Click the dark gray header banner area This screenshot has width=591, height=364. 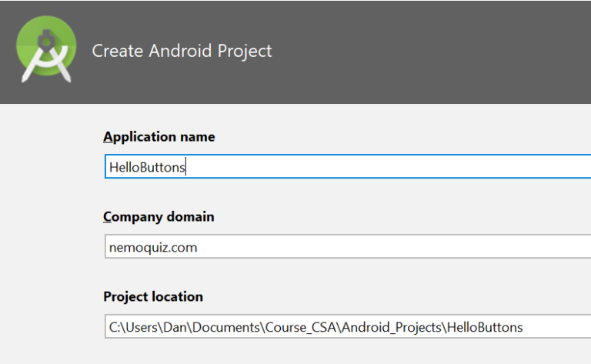[415, 52]
